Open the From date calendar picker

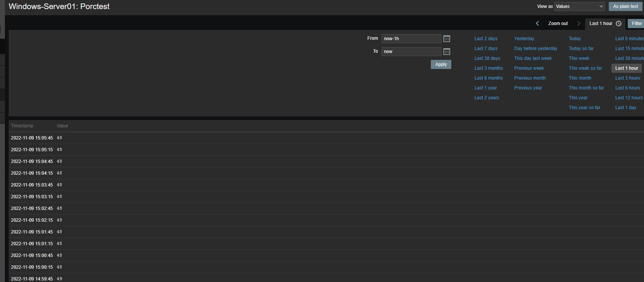point(447,39)
